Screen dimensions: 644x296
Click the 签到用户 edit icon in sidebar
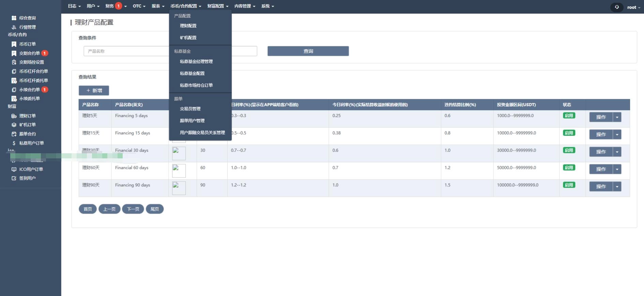[14, 178]
